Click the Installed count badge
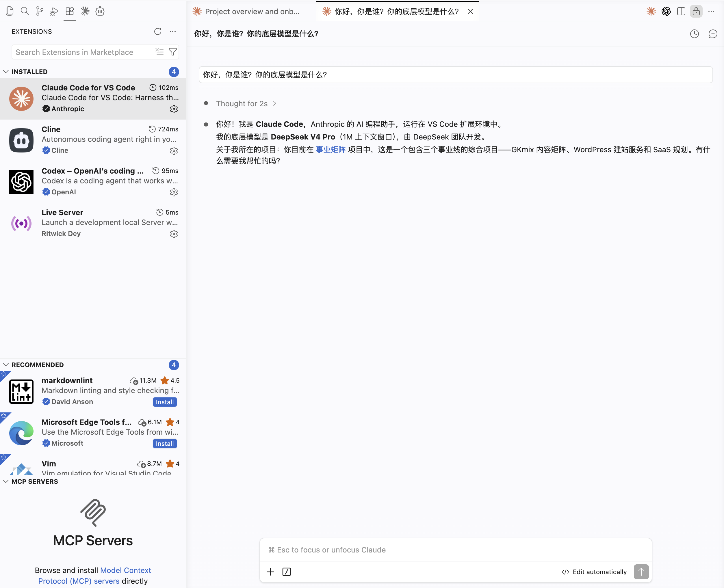 (174, 72)
